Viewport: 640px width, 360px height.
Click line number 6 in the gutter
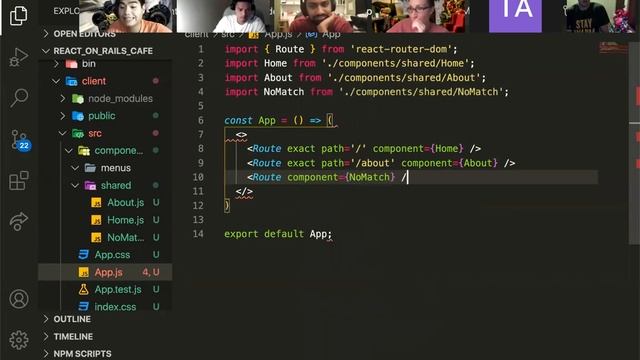coord(200,120)
